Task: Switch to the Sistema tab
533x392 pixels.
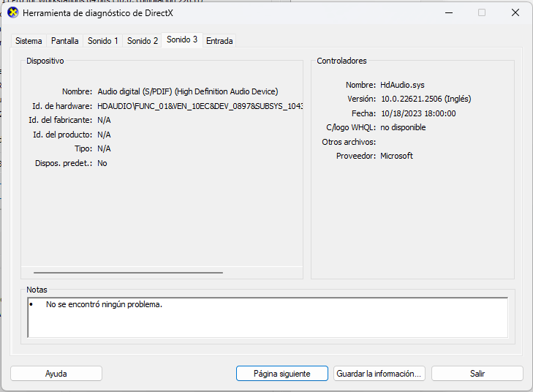Action: 29,41
